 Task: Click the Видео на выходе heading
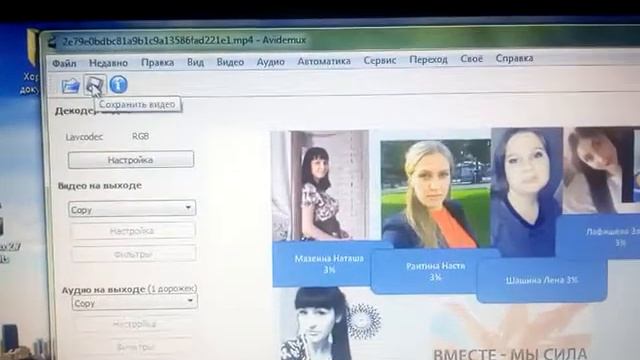100,186
